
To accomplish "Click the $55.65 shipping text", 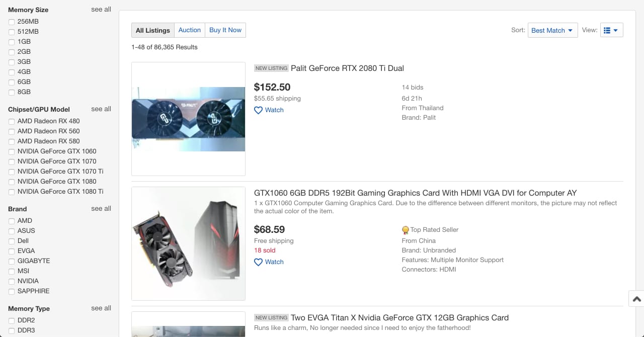I will click(277, 99).
